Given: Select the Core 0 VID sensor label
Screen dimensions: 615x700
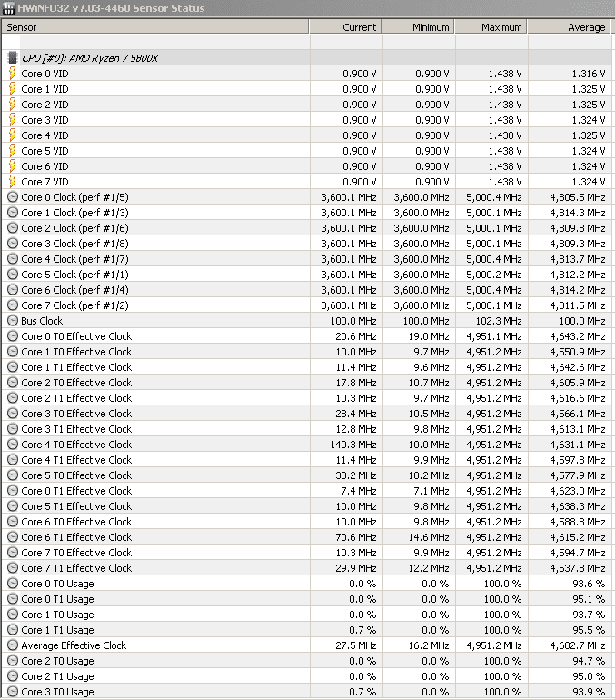Looking at the screenshot, I should (45, 74).
